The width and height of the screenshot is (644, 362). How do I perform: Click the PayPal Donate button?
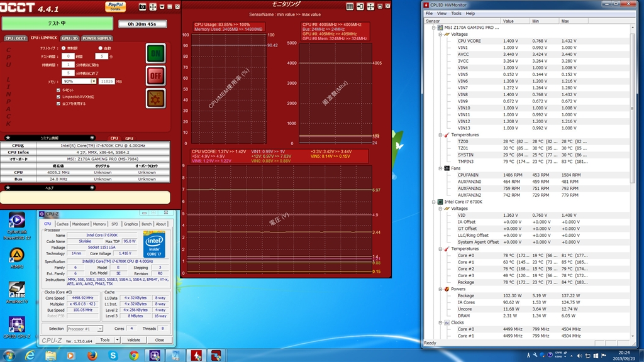pos(116,6)
